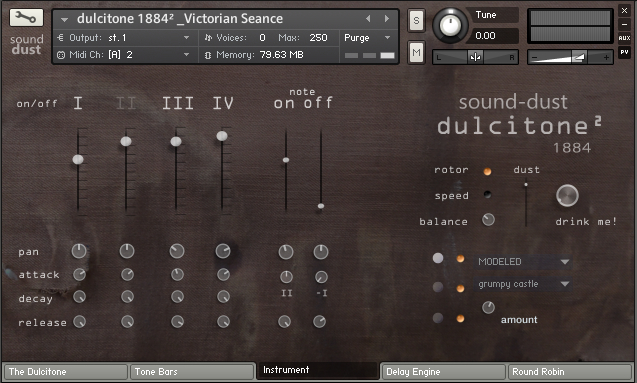Click the layer III volume fader handle

(176, 141)
